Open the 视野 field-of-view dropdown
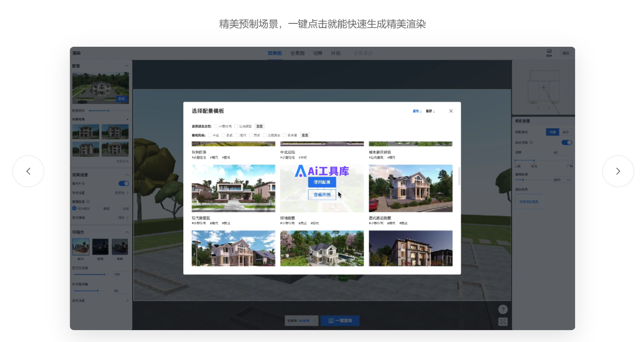Viewport: 644px width, 342px height. click(562, 153)
